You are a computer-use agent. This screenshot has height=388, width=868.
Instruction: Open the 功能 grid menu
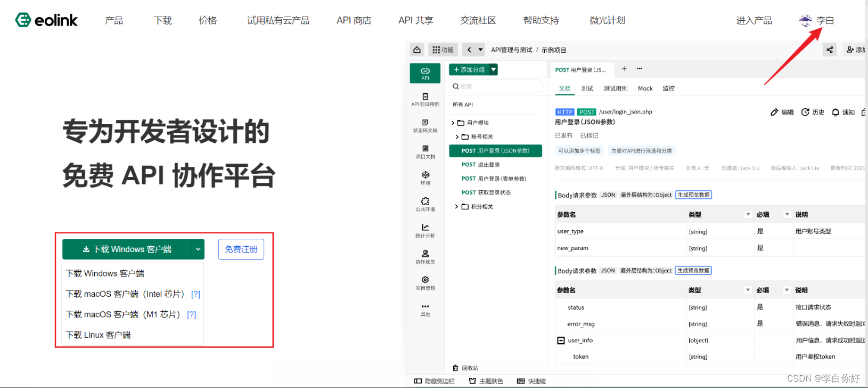point(443,50)
